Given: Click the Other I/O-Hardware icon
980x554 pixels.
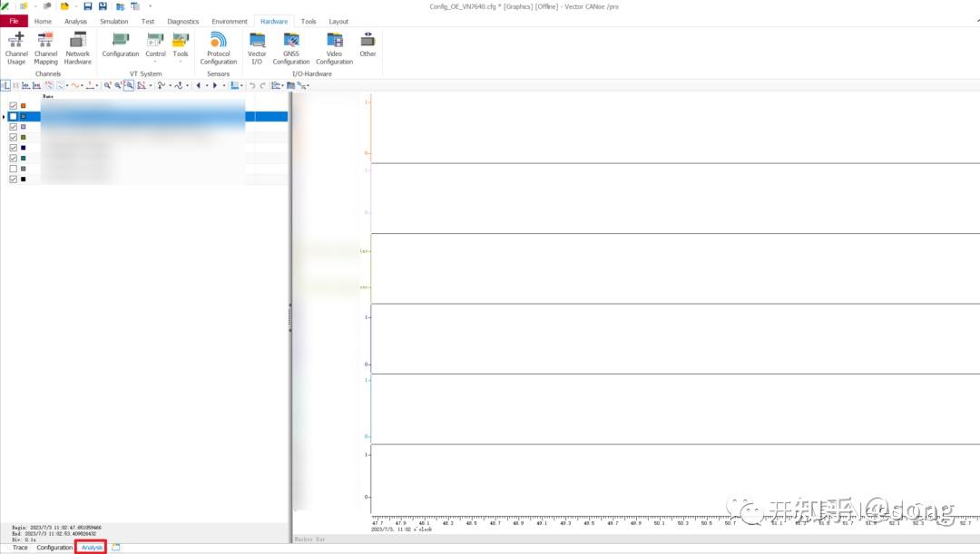Looking at the screenshot, I should coord(367,44).
